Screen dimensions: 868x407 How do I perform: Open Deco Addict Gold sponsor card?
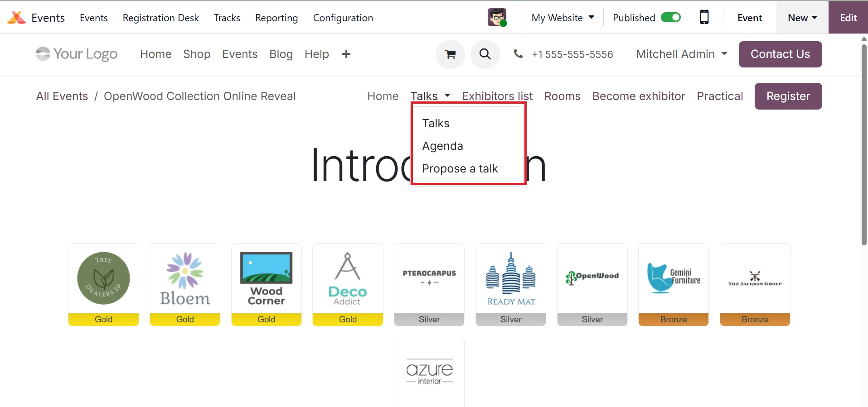click(x=348, y=285)
